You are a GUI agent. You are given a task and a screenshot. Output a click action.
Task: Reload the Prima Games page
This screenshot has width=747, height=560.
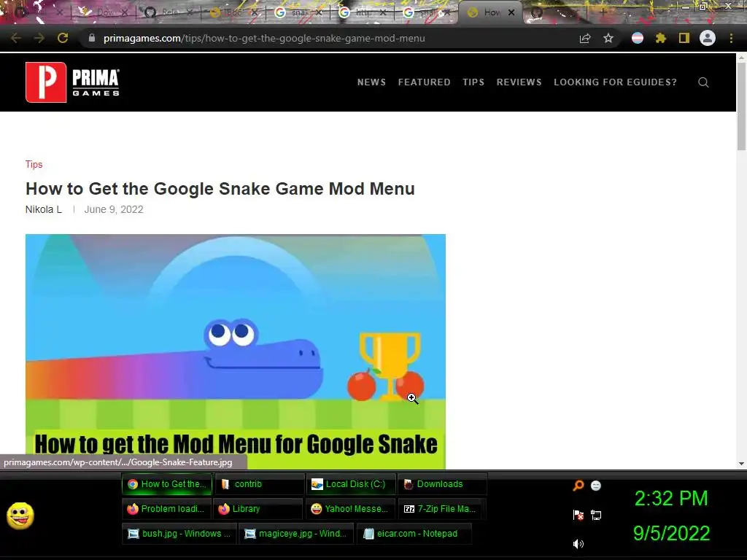63,38
